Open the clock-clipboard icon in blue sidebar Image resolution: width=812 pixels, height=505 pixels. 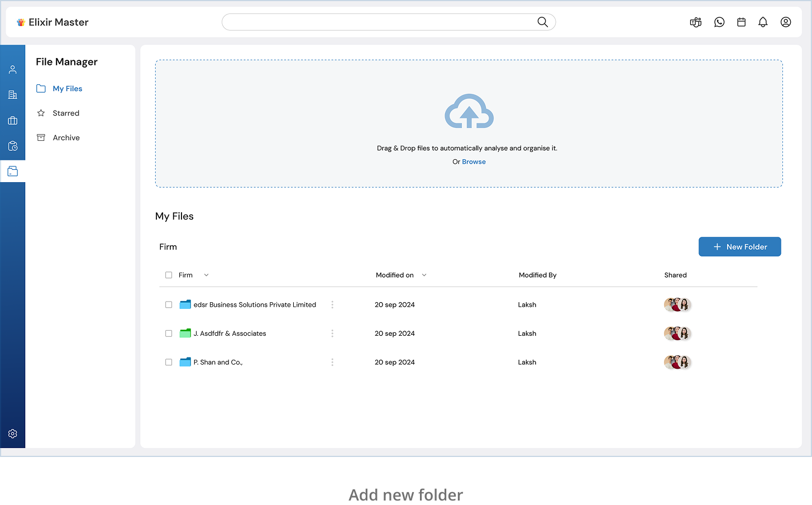click(x=13, y=146)
